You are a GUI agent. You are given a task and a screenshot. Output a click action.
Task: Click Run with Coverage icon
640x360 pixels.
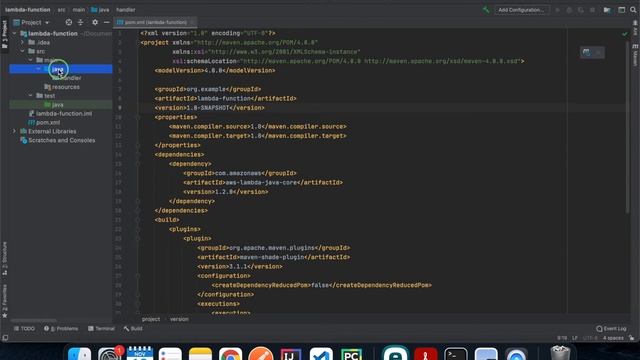point(581,10)
